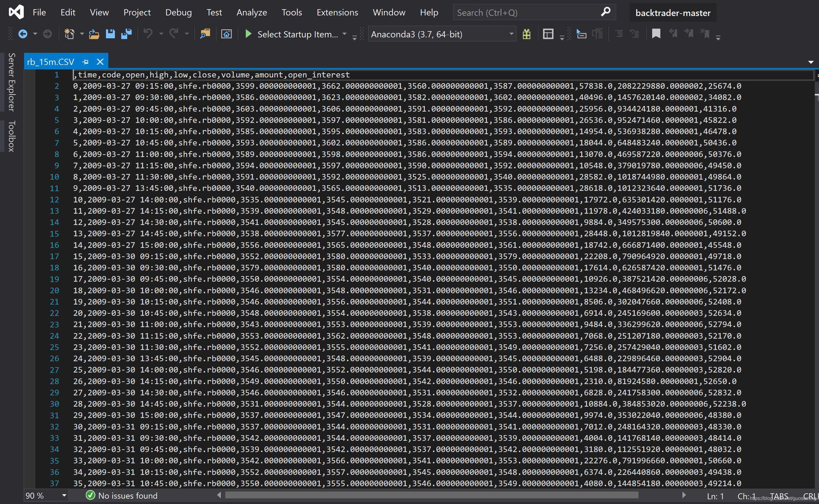Pin the rb_15m.CSV tab
The width and height of the screenshot is (819, 504).
click(x=85, y=62)
